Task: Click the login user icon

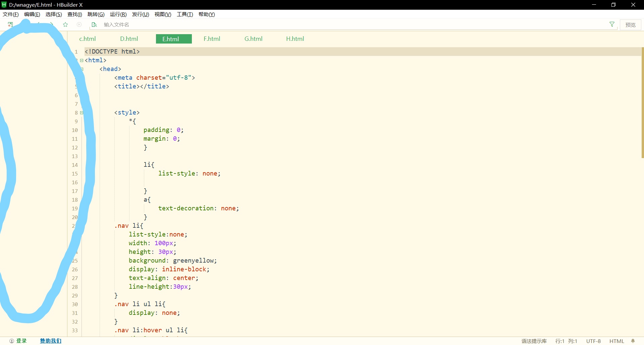Action: click(x=12, y=341)
